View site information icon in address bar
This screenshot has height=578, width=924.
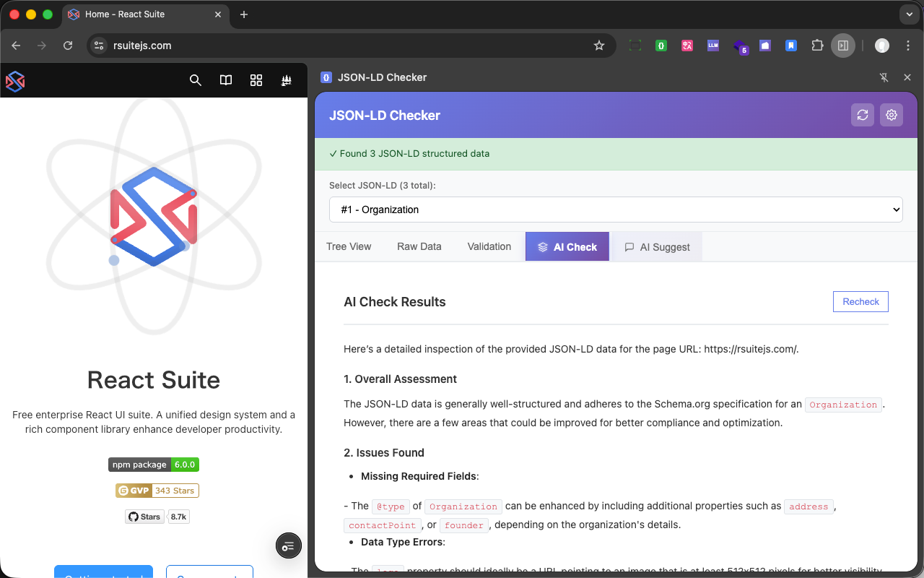100,46
